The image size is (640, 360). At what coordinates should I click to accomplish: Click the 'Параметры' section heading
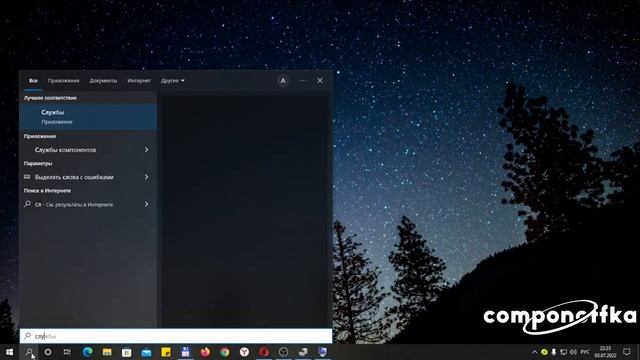pos(38,164)
